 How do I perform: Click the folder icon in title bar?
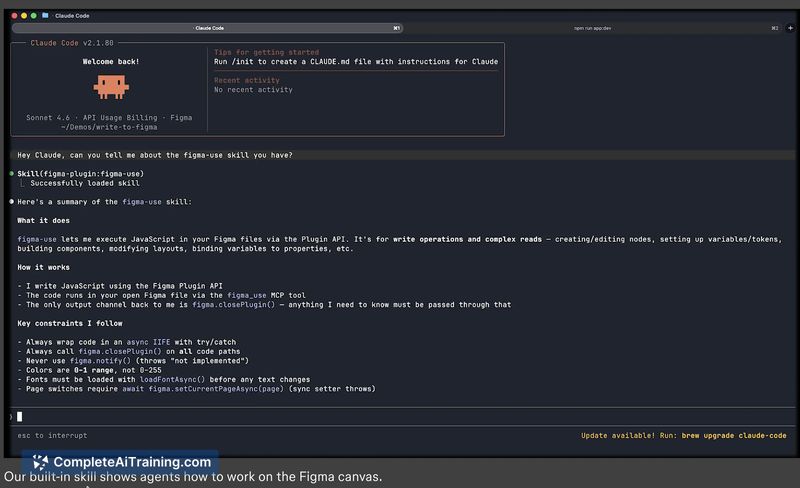(x=45, y=15)
